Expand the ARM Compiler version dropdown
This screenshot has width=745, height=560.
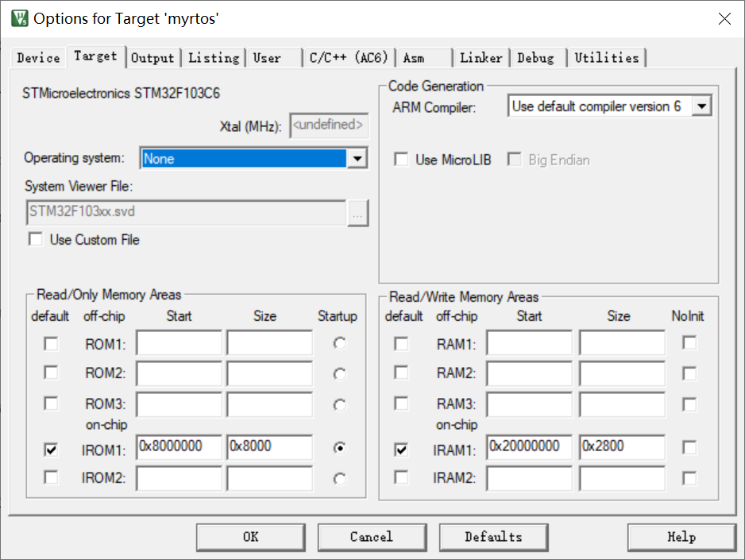[x=701, y=106]
